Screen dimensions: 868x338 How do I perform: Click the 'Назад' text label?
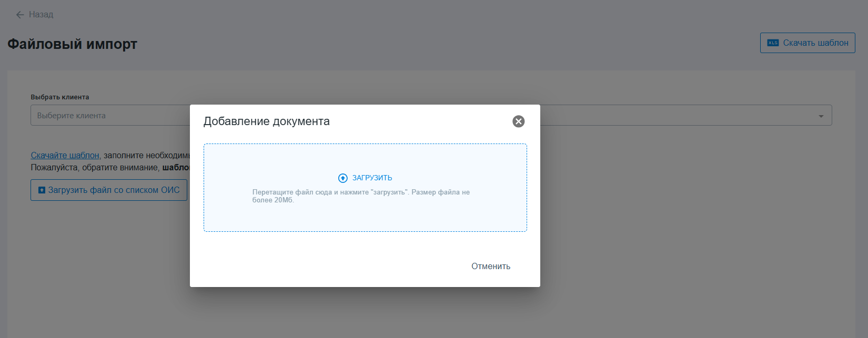pos(41,15)
